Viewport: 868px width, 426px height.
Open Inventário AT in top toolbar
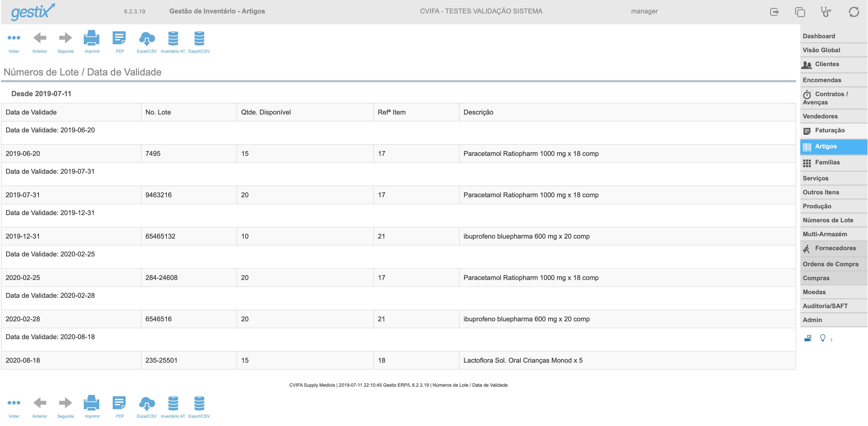tap(173, 39)
